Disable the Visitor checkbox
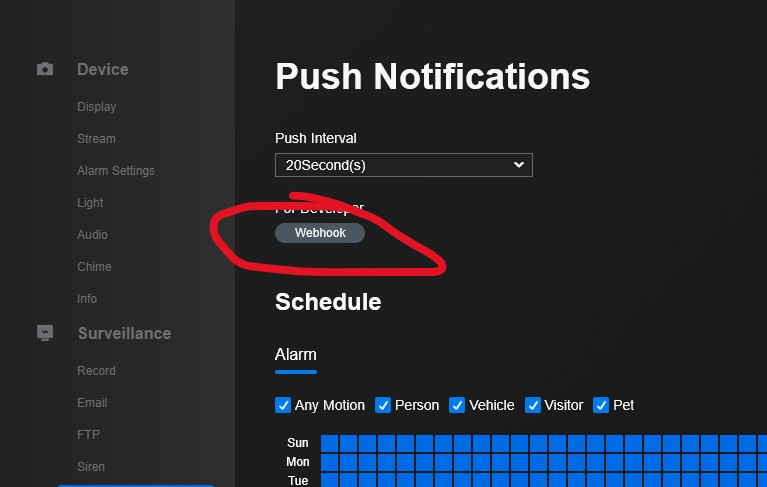The width and height of the screenshot is (767, 487). pyautogui.click(x=533, y=405)
